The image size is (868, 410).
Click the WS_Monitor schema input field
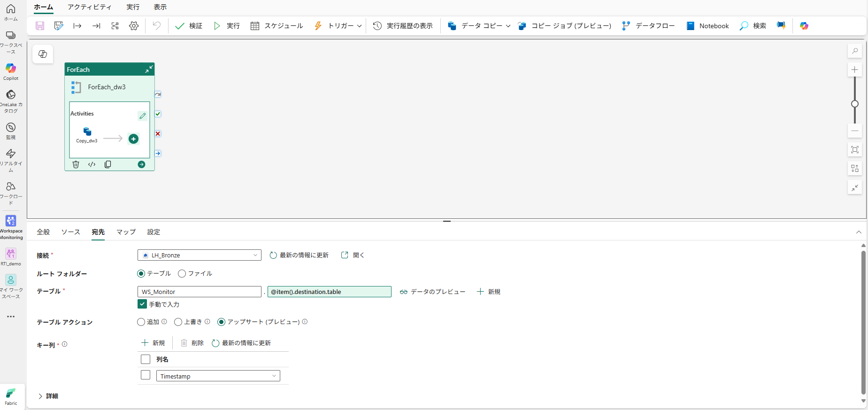[x=200, y=292]
